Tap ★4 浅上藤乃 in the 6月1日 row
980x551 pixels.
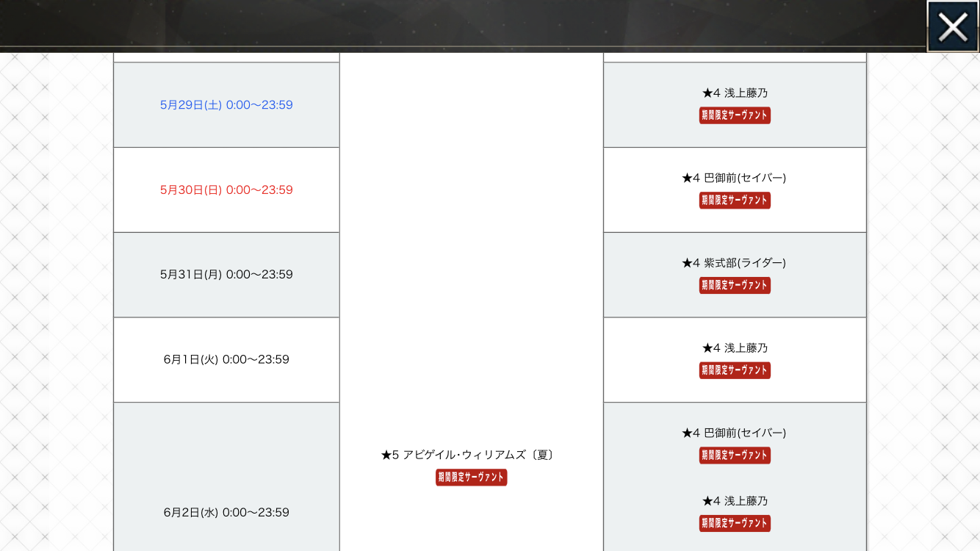[735, 348]
